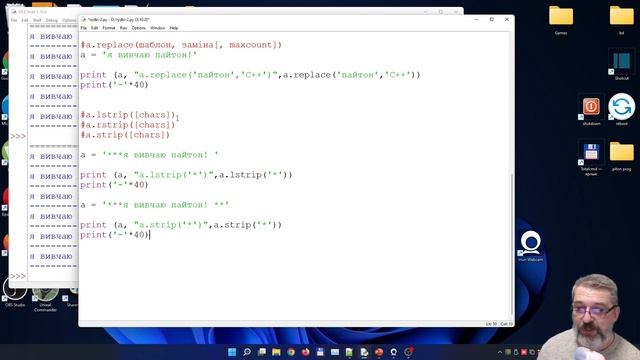
Task: Click the print line with a.replace('пайтон','C++')
Action: [x=250, y=75]
